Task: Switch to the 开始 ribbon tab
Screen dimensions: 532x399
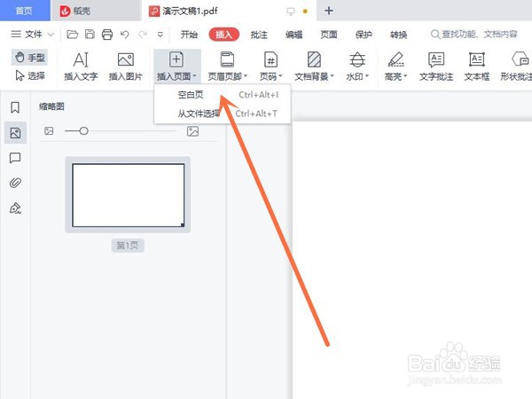Action: click(x=189, y=35)
